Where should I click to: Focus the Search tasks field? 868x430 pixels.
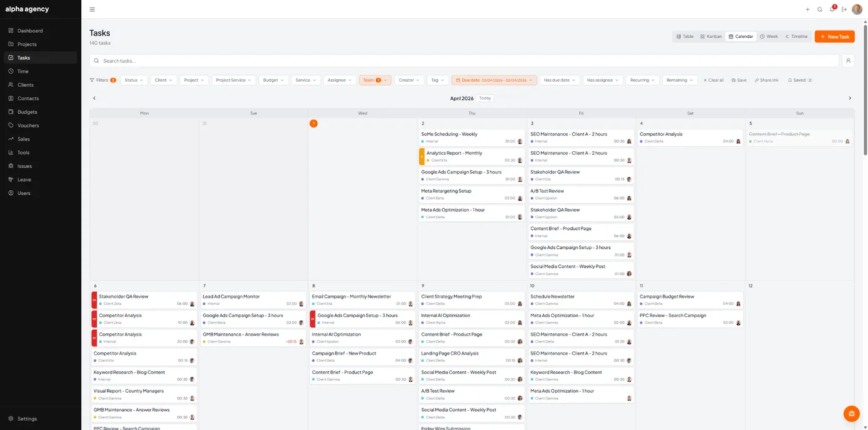[x=464, y=61]
